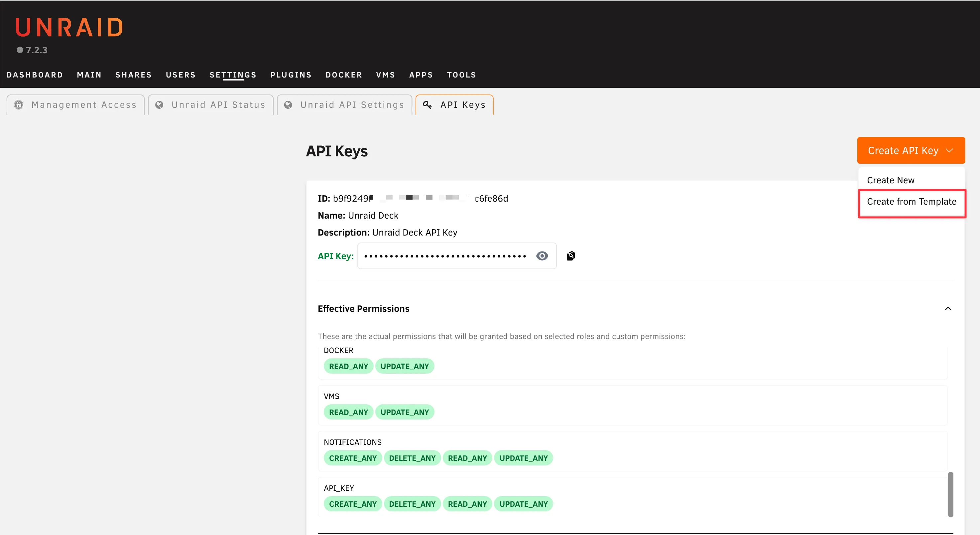Click the green API Key: label
The image size is (980, 535).
click(335, 256)
